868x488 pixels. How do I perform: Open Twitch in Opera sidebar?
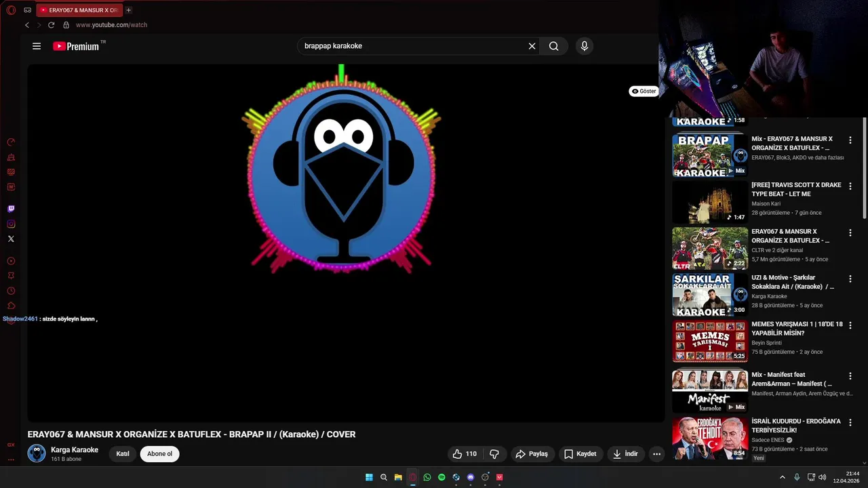11,209
